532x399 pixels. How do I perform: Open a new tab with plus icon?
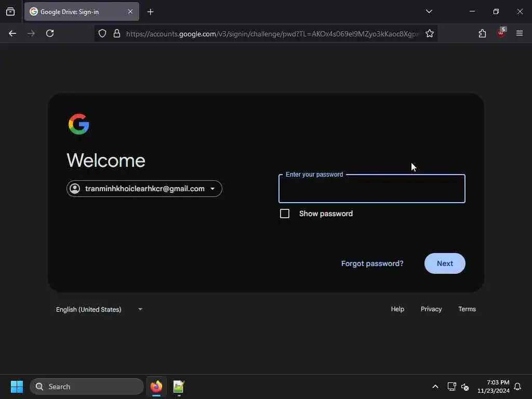(x=150, y=12)
